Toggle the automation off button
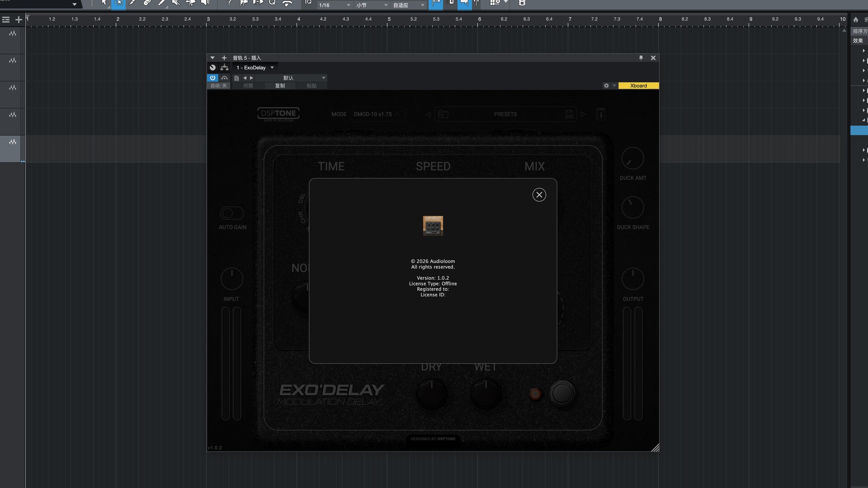 coord(219,86)
